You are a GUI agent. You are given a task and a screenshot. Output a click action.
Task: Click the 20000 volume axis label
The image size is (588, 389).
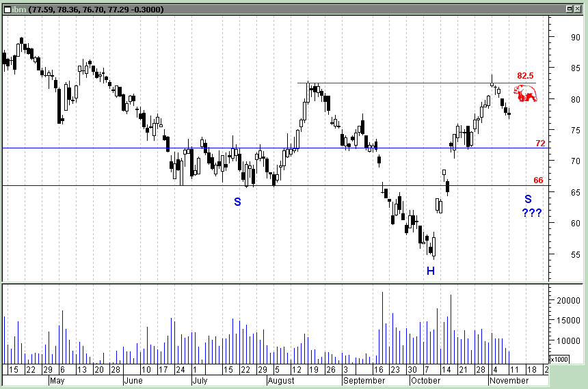(x=568, y=301)
